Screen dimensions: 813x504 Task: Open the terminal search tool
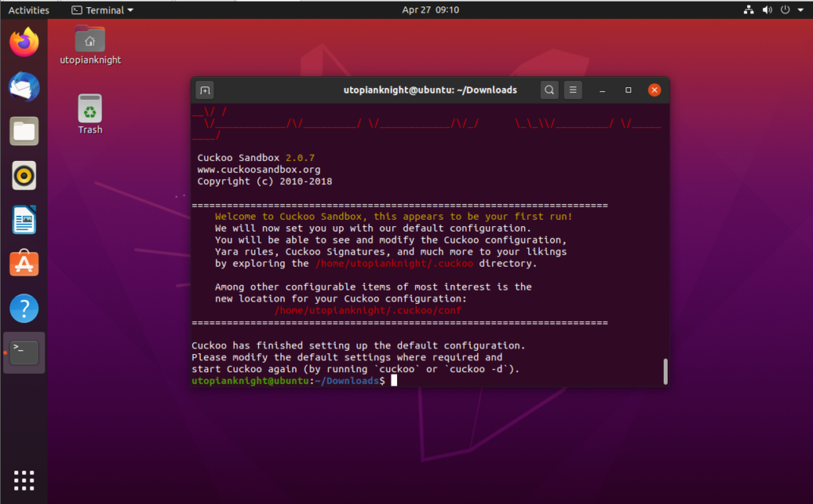click(x=549, y=90)
